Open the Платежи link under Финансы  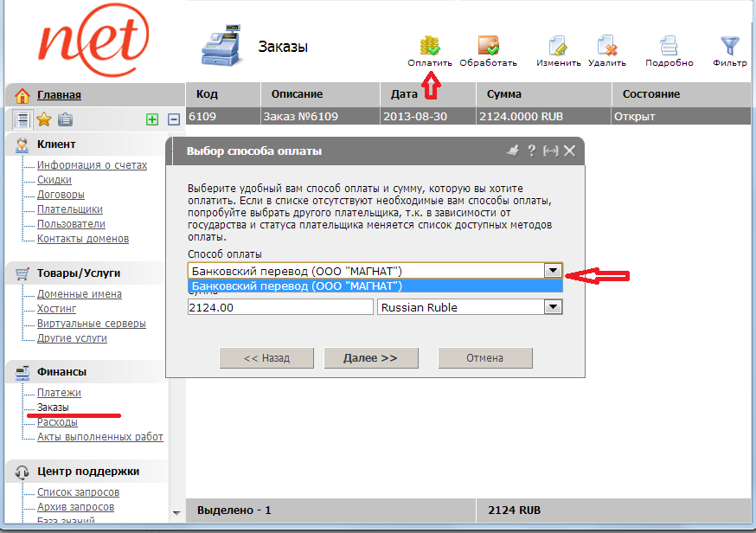click(x=59, y=393)
